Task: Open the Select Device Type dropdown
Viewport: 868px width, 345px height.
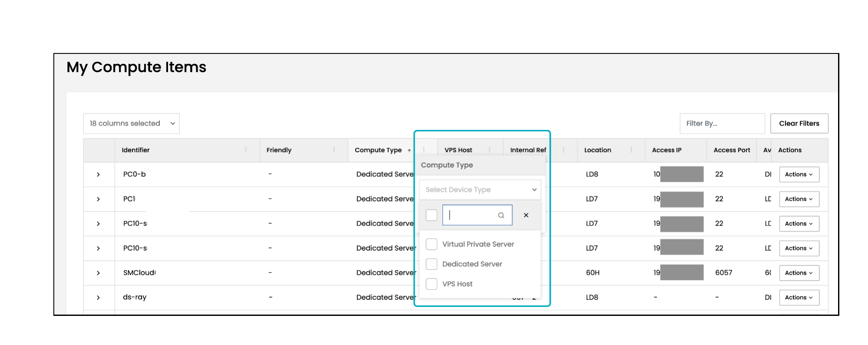Action: [480, 190]
